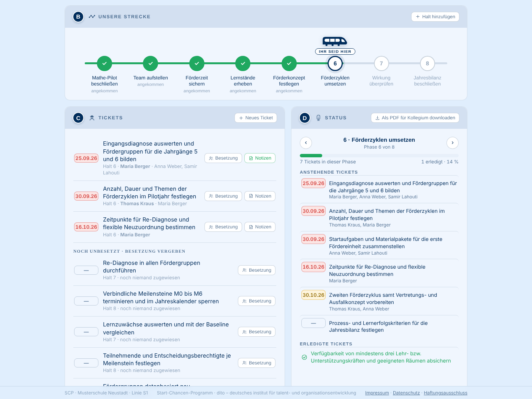532x399 pixels.
Task: Click the signal icon beside Status heading
Action: [318, 118]
